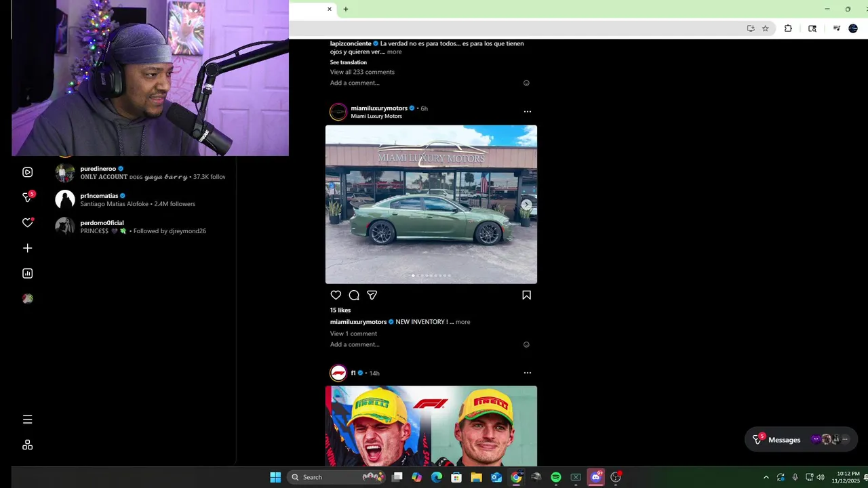The height and width of the screenshot is (488, 868).
Task: Show hidden system tray icons
Action: (x=766, y=477)
